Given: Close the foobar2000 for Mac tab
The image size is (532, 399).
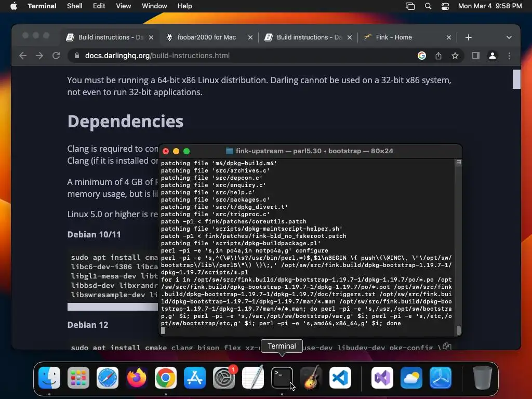Looking at the screenshot, I should (250, 37).
